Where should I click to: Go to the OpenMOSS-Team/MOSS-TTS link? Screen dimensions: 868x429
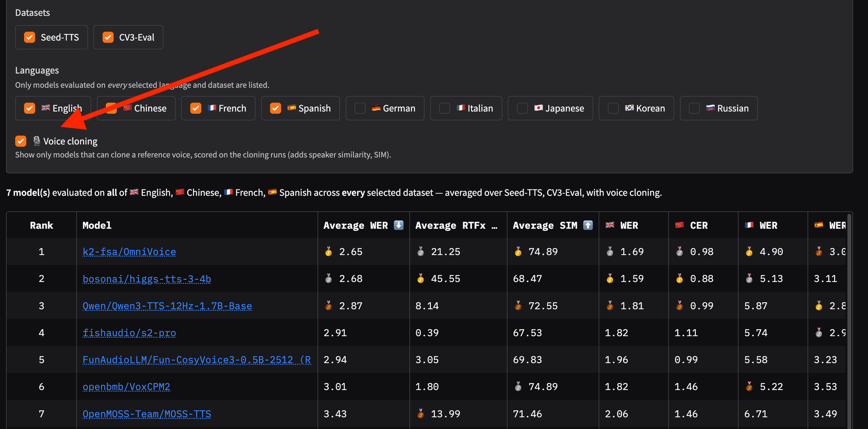(147, 414)
